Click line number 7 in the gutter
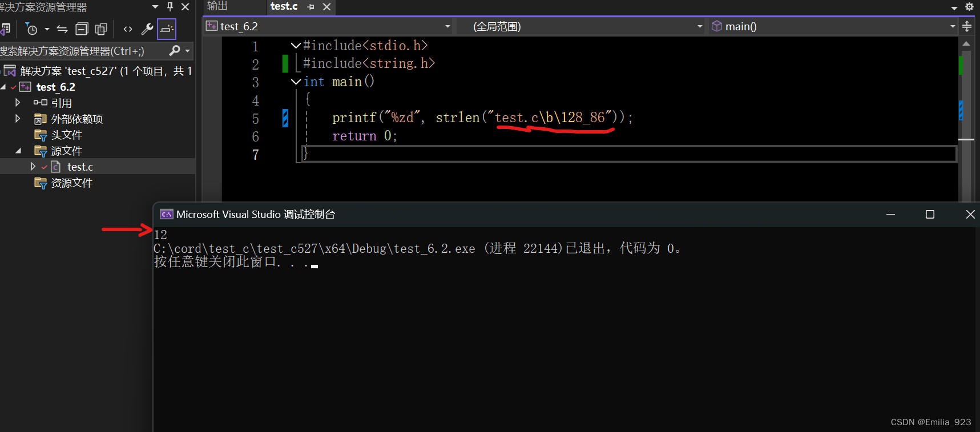 pos(256,155)
